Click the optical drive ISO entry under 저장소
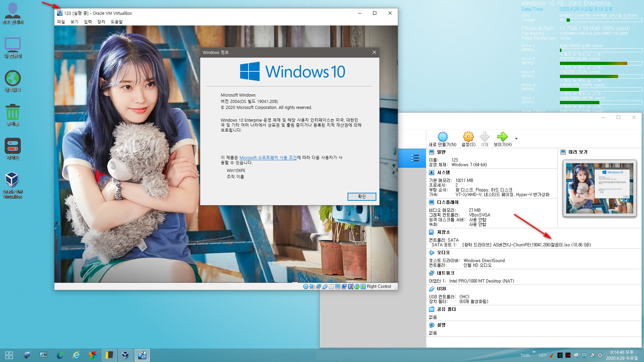The image size is (644, 362). pyautogui.click(x=527, y=245)
